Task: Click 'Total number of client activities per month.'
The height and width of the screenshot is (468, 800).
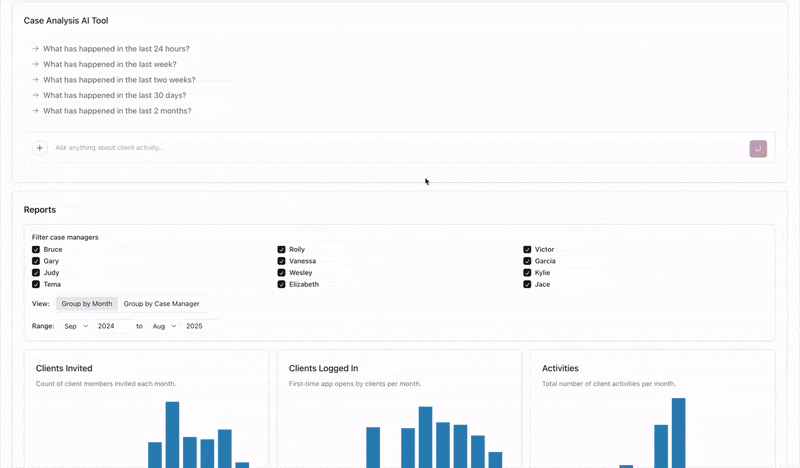Action: [609, 384]
